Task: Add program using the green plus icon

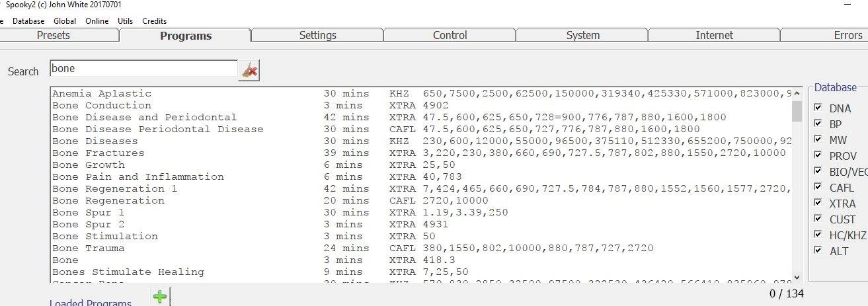Action: click(159, 297)
